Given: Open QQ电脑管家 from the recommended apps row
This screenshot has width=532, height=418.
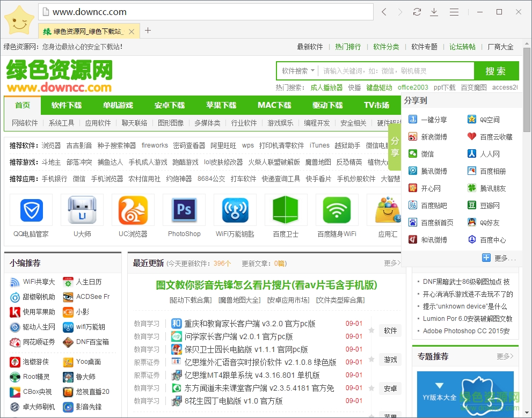Looking at the screenshot, I should 31,210.
